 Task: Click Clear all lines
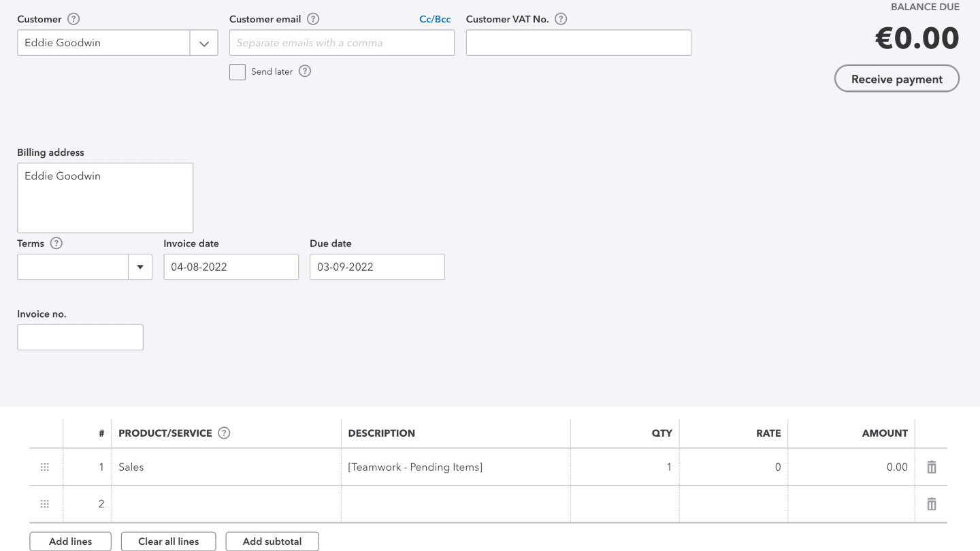click(169, 541)
